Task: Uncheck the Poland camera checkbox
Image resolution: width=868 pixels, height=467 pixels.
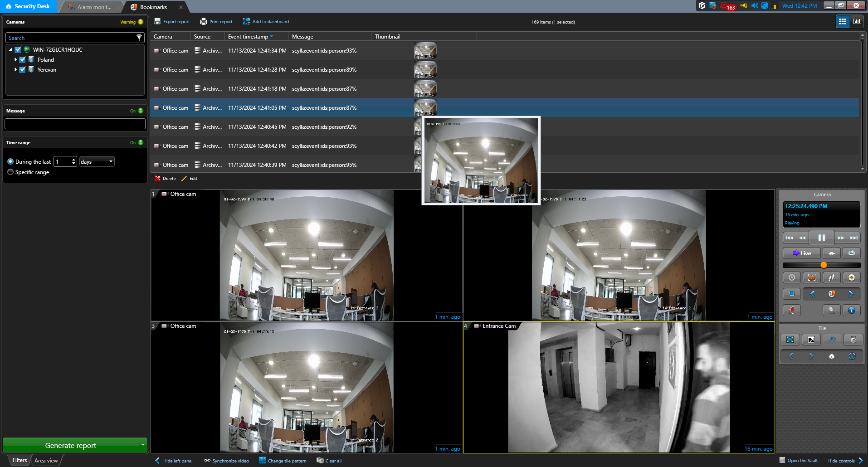Action: click(x=22, y=59)
